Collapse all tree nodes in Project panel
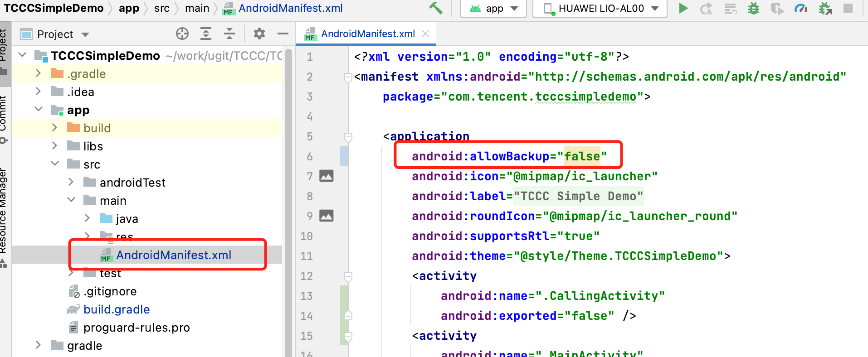This screenshot has width=868, height=357. 229,34
